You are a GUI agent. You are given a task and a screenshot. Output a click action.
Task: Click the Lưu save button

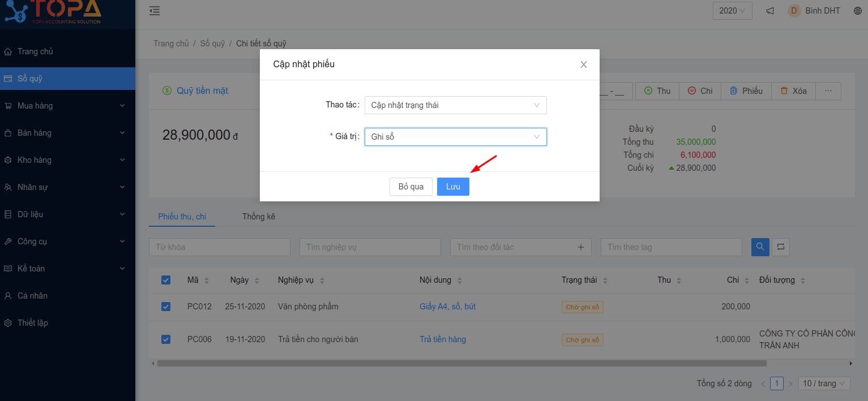tap(453, 187)
